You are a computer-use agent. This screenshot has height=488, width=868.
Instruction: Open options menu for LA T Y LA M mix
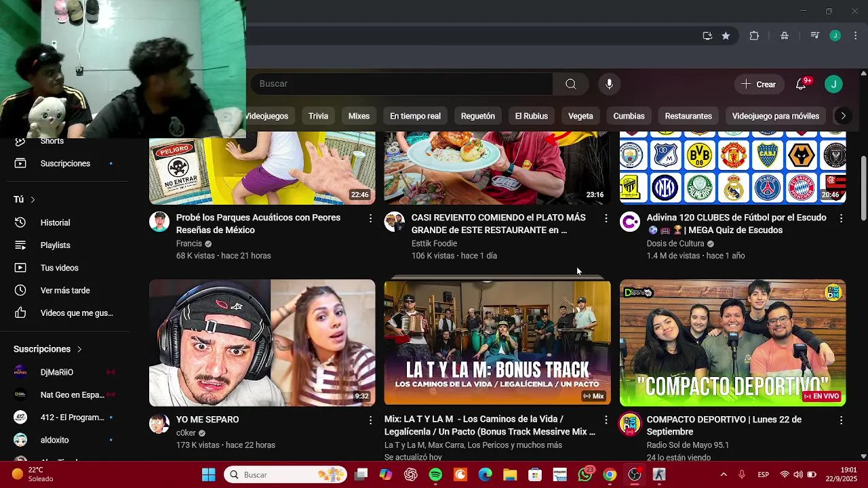click(x=606, y=420)
